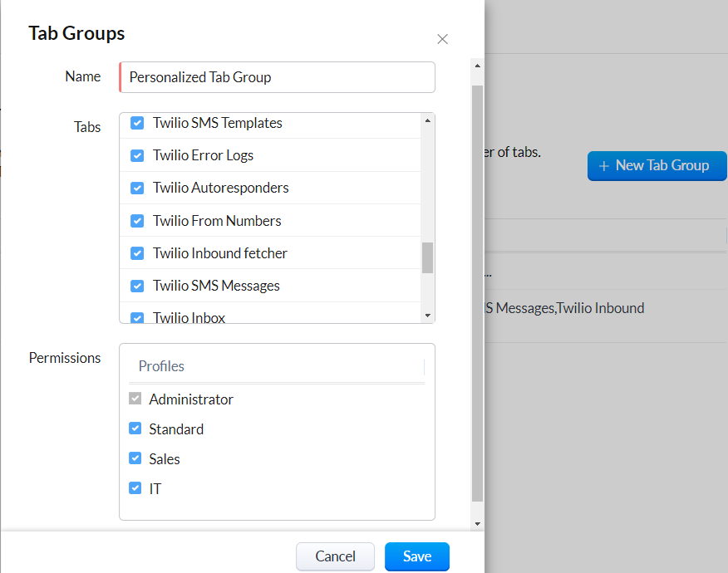Click the Twilio From Numbers label
The width and height of the screenshot is (728, 573).
click(217, 221)
